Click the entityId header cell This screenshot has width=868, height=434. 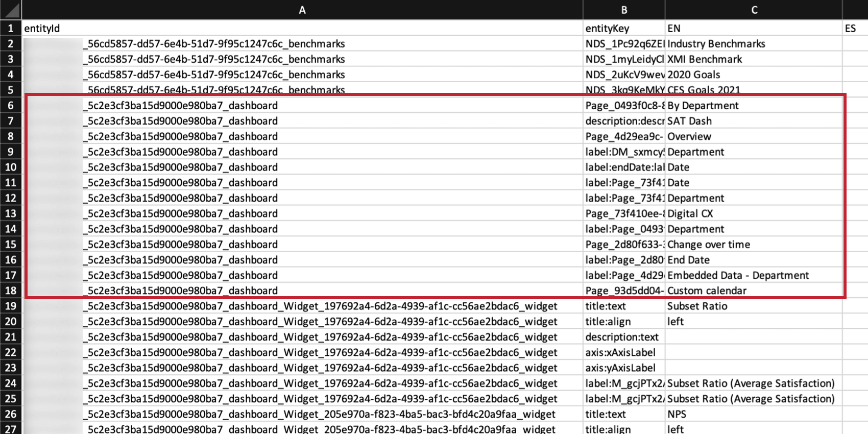(302, 28)
